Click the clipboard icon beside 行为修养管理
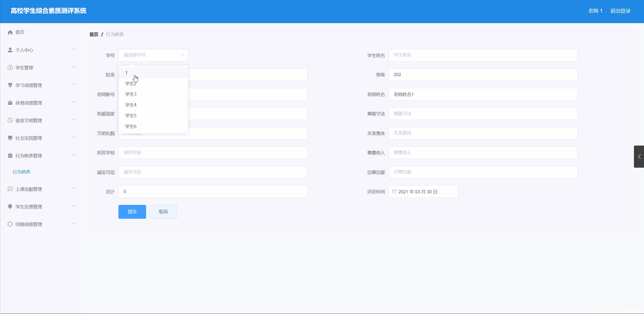 [10, 156]
